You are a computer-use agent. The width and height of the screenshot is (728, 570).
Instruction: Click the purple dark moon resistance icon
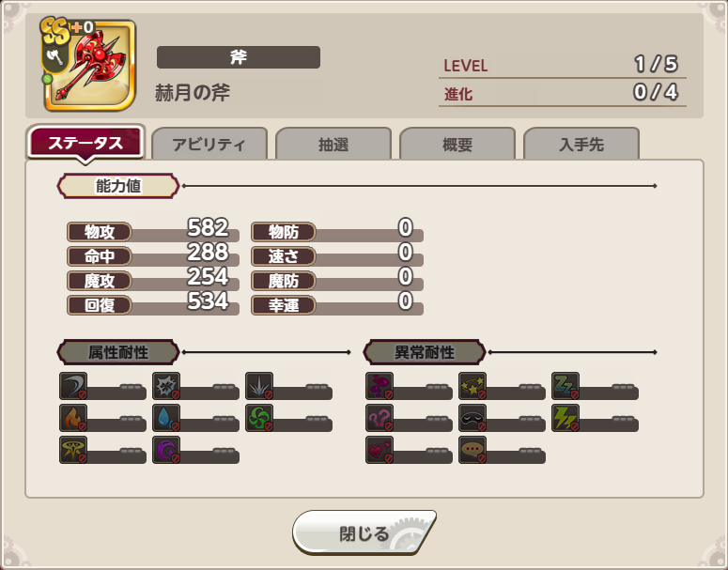(166, 450)
